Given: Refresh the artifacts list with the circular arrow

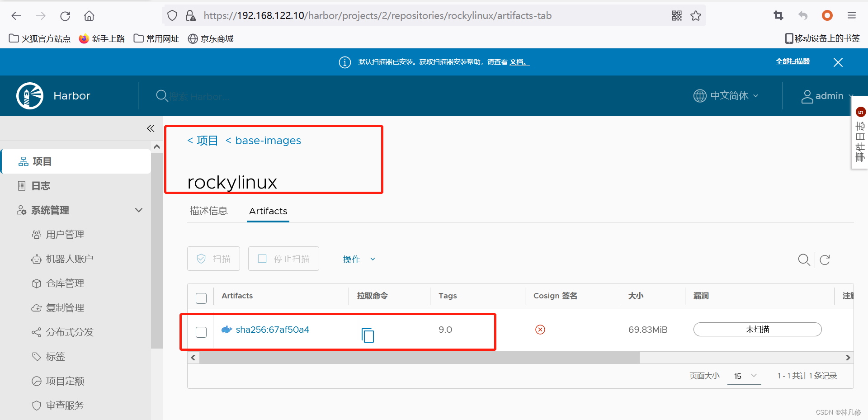Looking at the screenshot, I should [825, 260].
